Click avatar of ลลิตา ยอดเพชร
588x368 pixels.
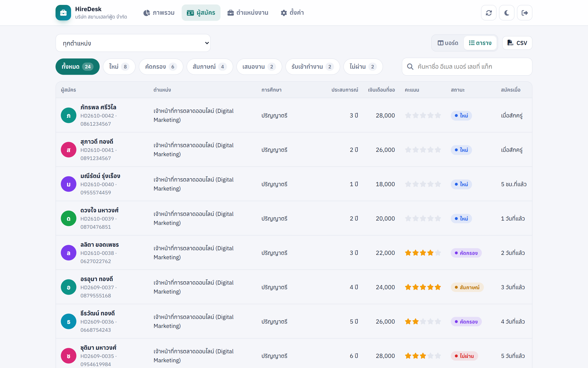pyautogui.click(x=68, y=253)
